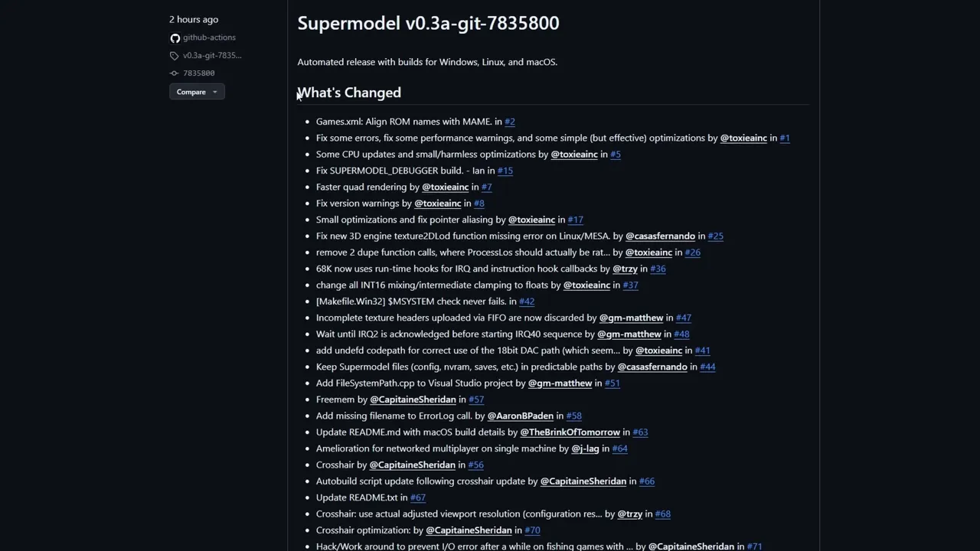Follow the #15 SUPERMODEL_DEBUGGER pull request link
The width and height of the screenshot is (980, 551).
click(x=505, y=170)
